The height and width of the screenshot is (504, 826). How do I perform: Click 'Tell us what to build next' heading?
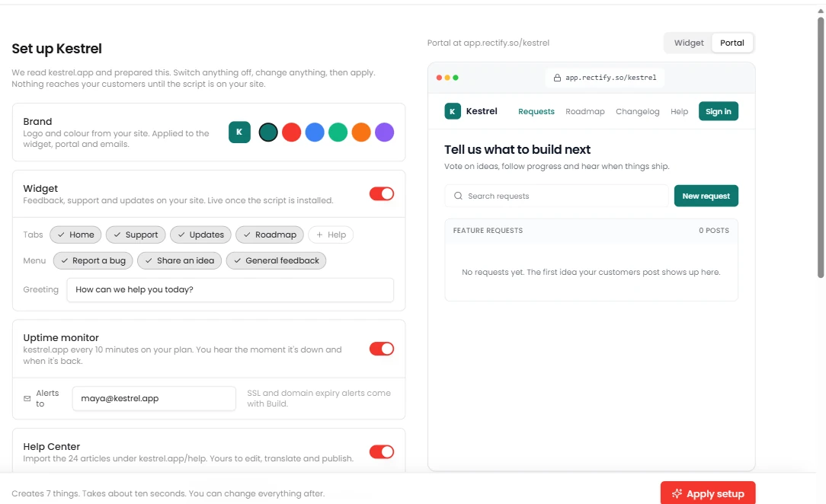pyautogui.click(x=517, y=149)
